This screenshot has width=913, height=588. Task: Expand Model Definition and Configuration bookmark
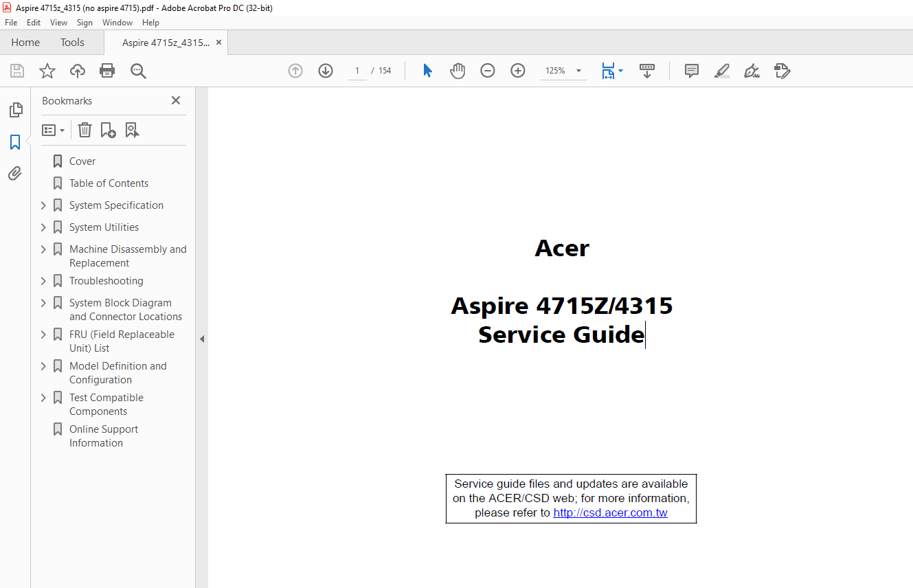click(43, 366)
